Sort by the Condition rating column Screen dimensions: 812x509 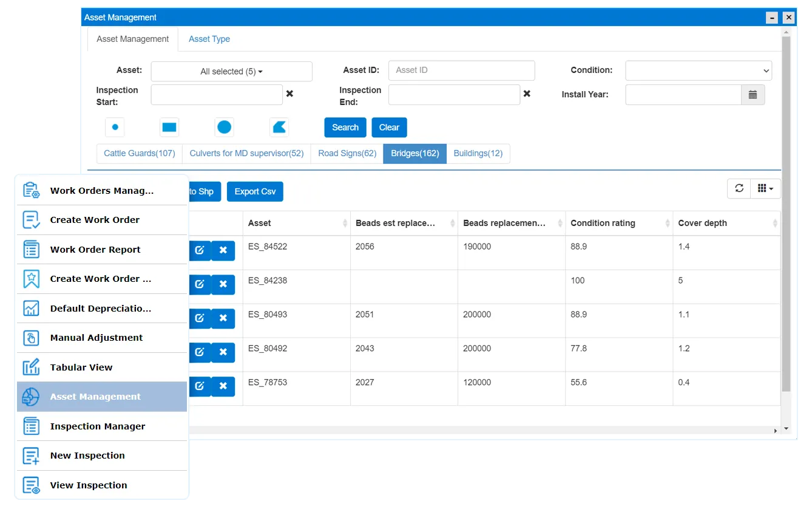(619, 223)
